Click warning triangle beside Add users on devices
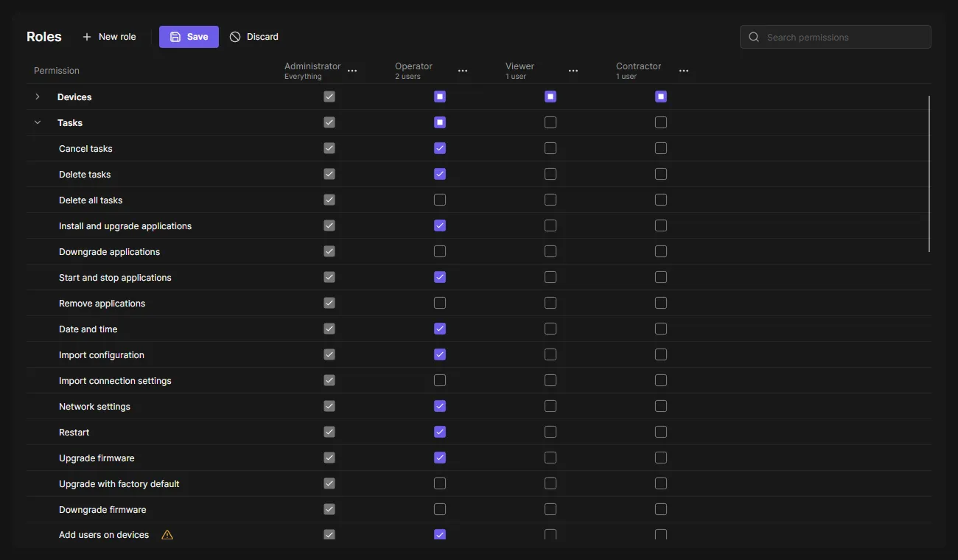The width and height of the screenshot is (958, 560). coord(167,535)
